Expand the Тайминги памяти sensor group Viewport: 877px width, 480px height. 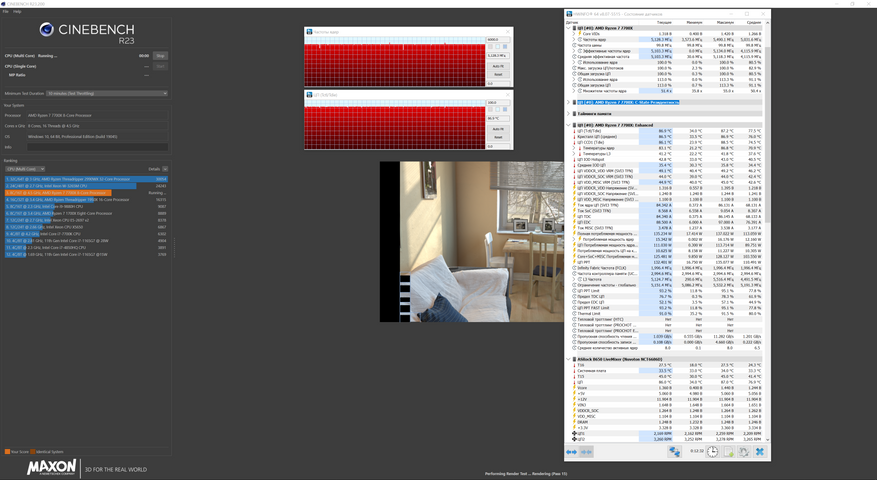(x=568, y=114)
